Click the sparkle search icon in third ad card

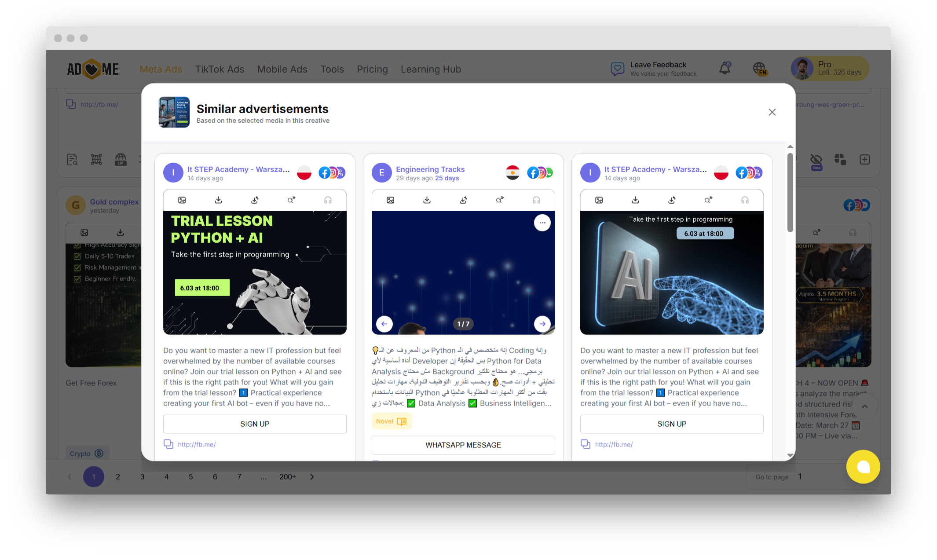pos(708,200)
